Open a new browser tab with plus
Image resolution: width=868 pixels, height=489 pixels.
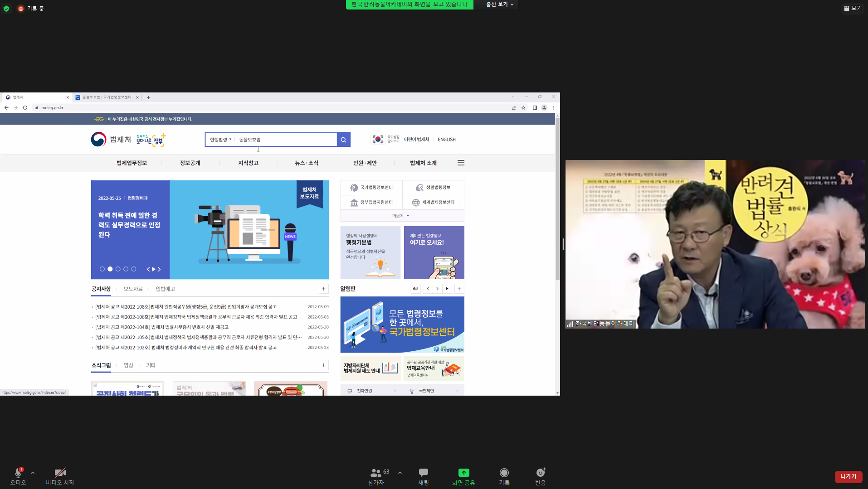click(x=148, y=97)
